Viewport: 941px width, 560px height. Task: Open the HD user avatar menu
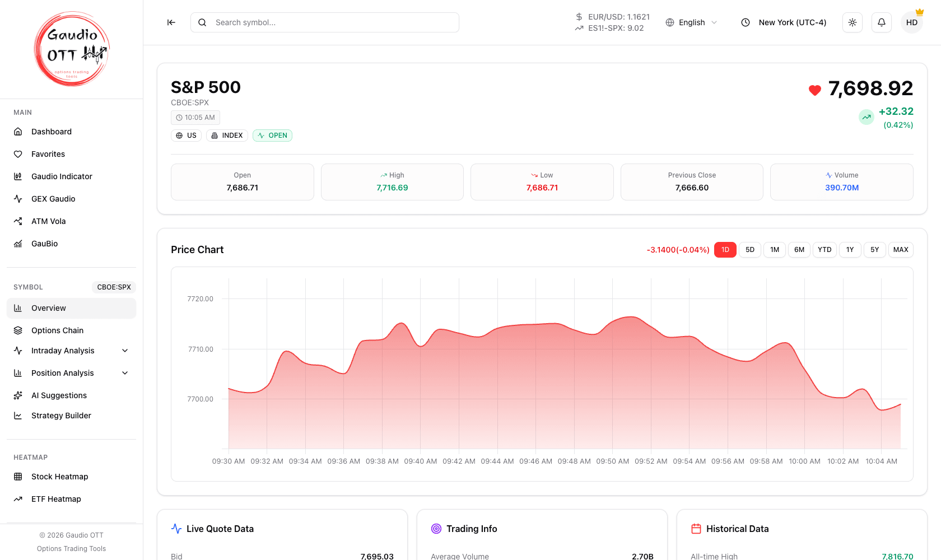click(912, 22)
